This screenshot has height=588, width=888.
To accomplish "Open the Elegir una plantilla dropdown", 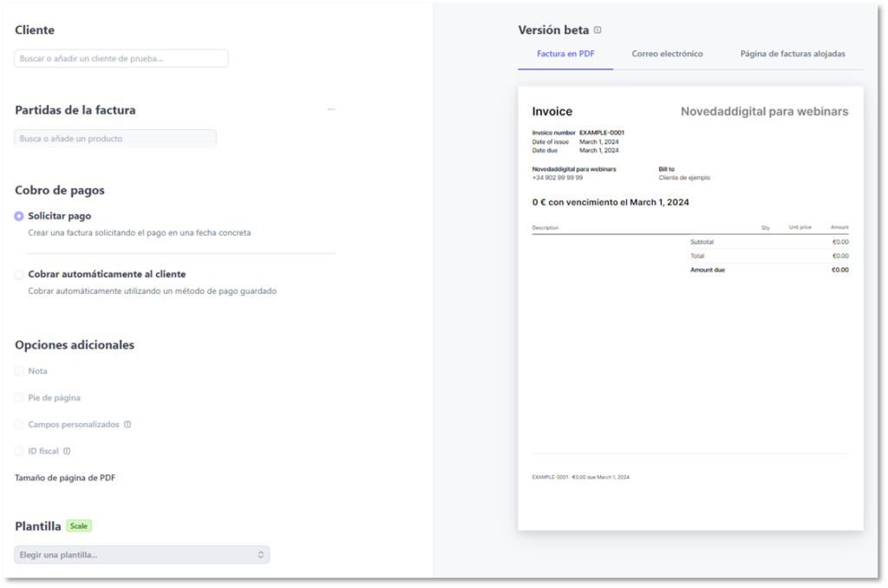I will click(141, 555).
